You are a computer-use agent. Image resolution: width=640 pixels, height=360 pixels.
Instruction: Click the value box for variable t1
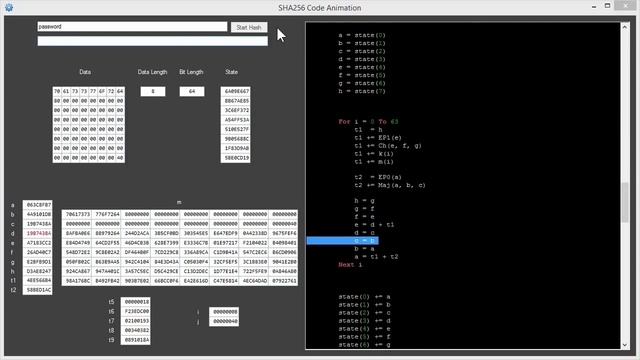tap(38, 280)
